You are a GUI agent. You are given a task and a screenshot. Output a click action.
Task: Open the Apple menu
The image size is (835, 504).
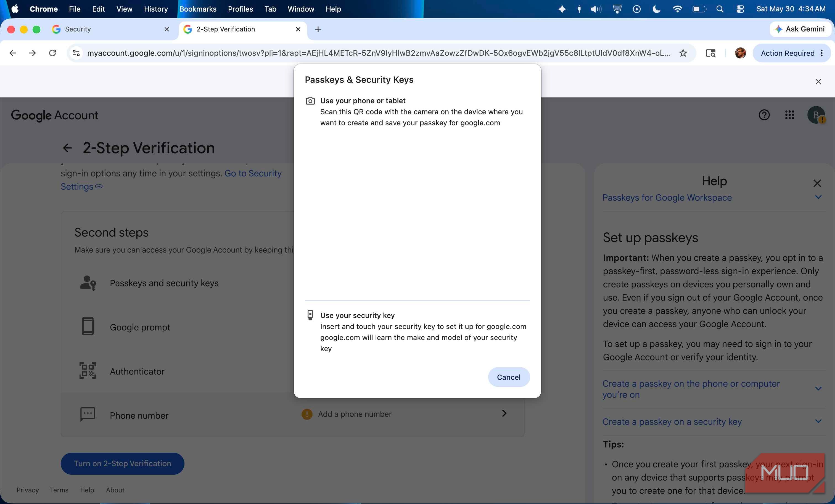click(15, 9)
